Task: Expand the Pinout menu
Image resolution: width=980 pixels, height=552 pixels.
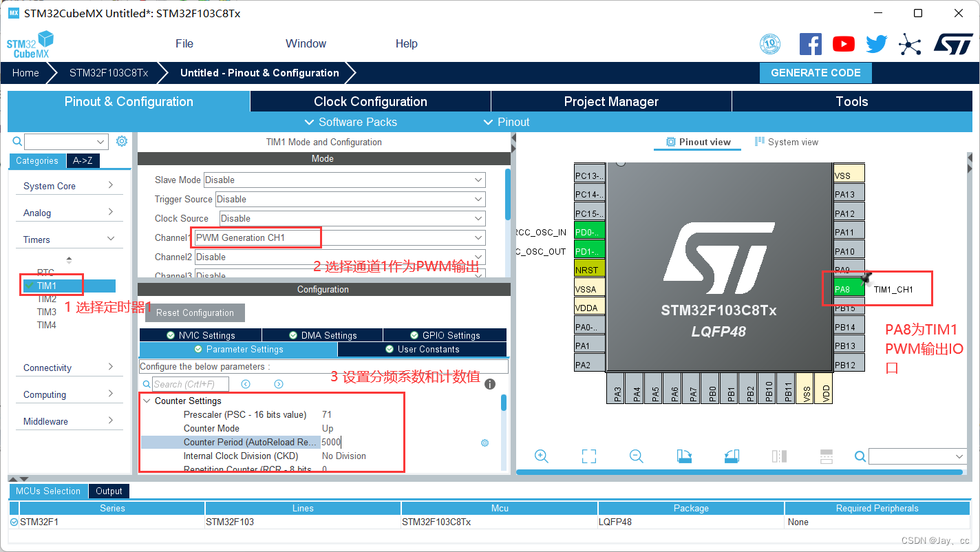Action: (x=507, y=122)
